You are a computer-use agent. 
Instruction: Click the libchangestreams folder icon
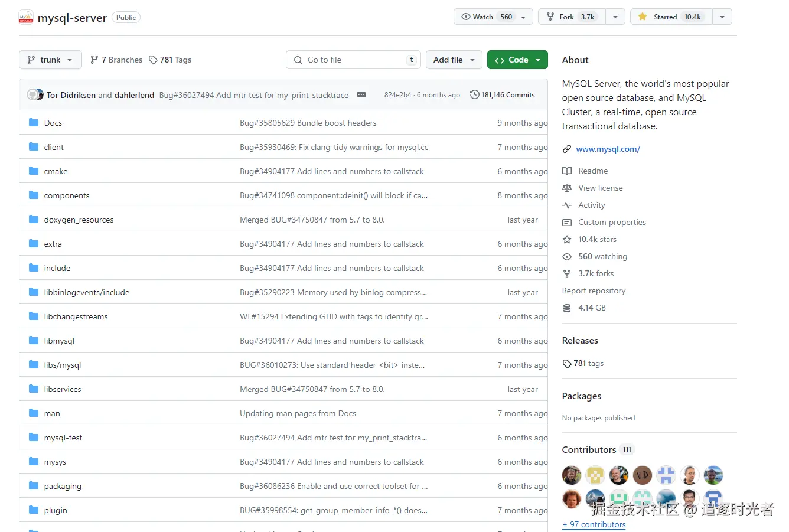pos(34,316)
